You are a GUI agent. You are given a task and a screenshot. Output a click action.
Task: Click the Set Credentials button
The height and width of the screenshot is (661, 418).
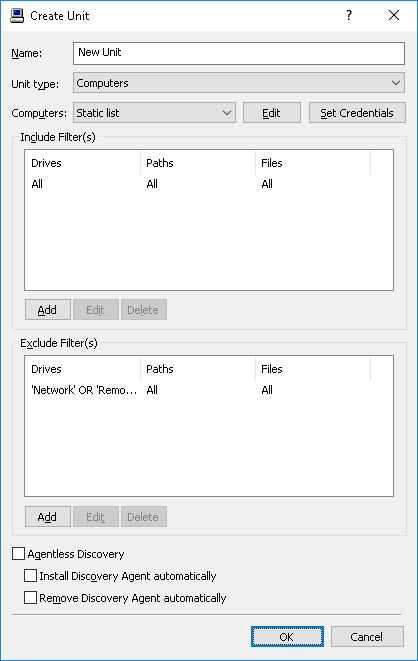coord(357,113)
